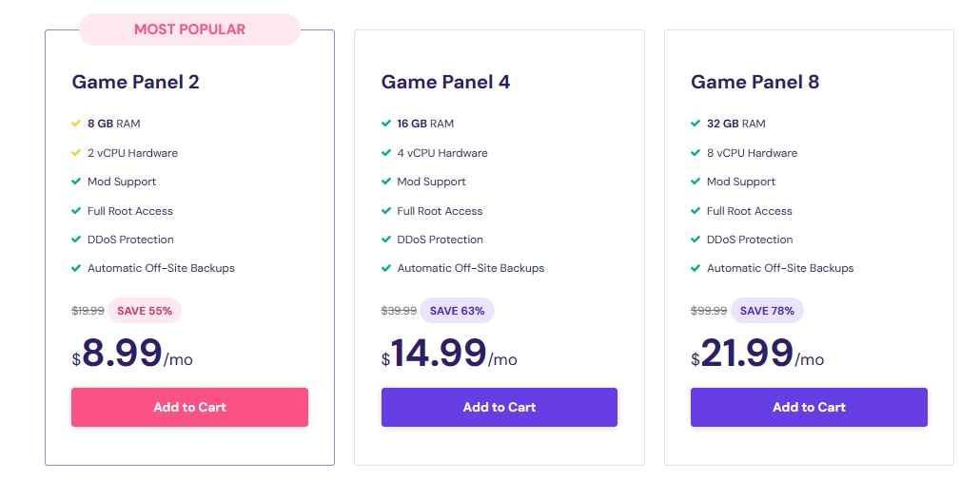This screenshot has width=980, height=480.
Task: Click the SAVE 78% discount badge
Action: 767,311
